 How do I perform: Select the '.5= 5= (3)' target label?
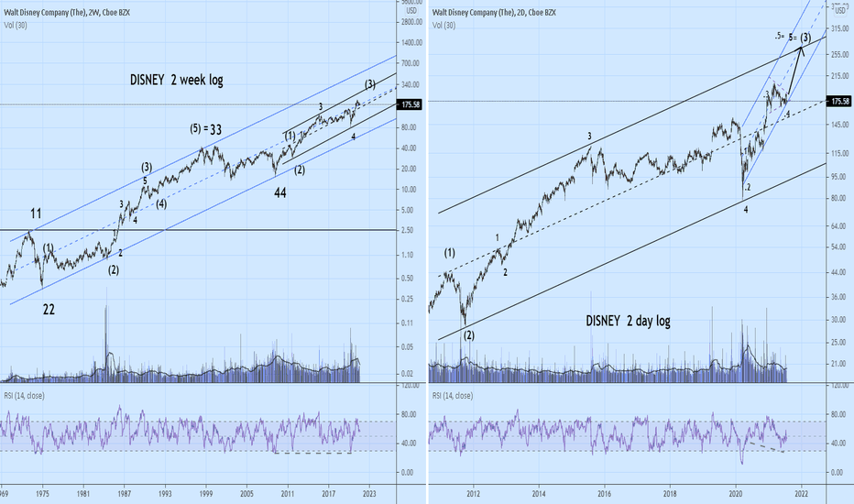[x=793, y=37]
